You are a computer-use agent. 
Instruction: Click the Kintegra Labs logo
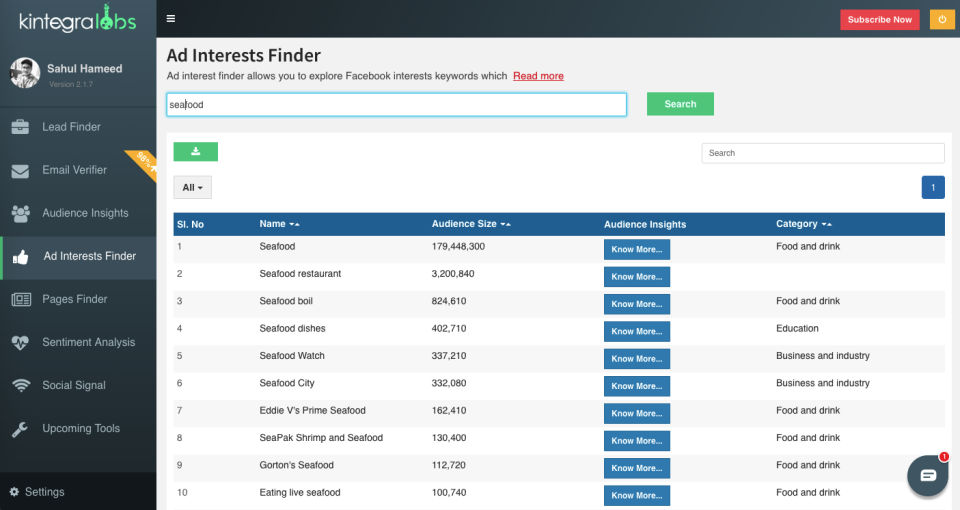[x=78, y=20]
